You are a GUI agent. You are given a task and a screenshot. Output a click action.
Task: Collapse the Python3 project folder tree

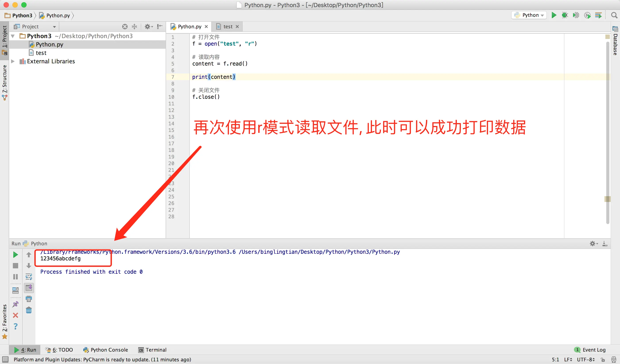[13, 36]
